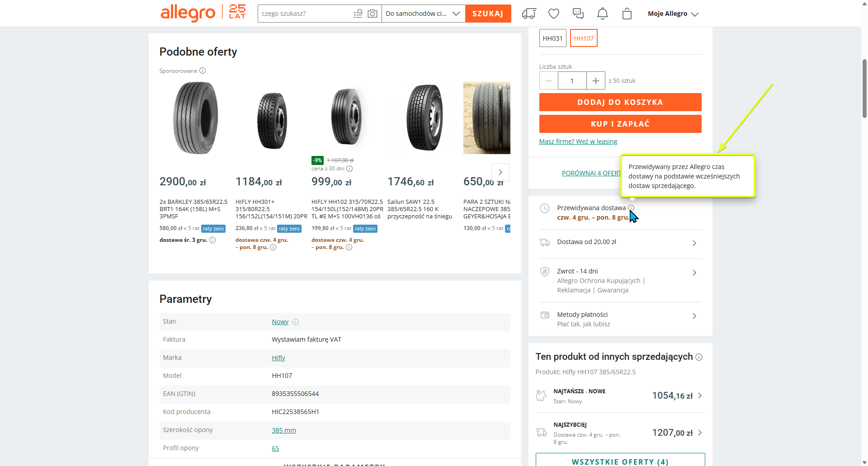868x466 pixels.
Task: Open the favorites heart icon
Action: coord(554,14)
